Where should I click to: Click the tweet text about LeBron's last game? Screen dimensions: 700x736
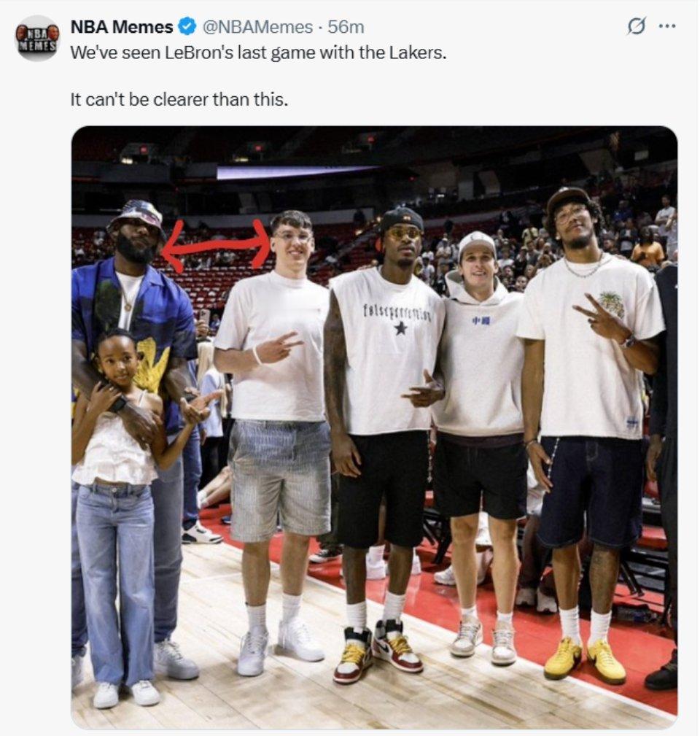[x=259, y=53]
